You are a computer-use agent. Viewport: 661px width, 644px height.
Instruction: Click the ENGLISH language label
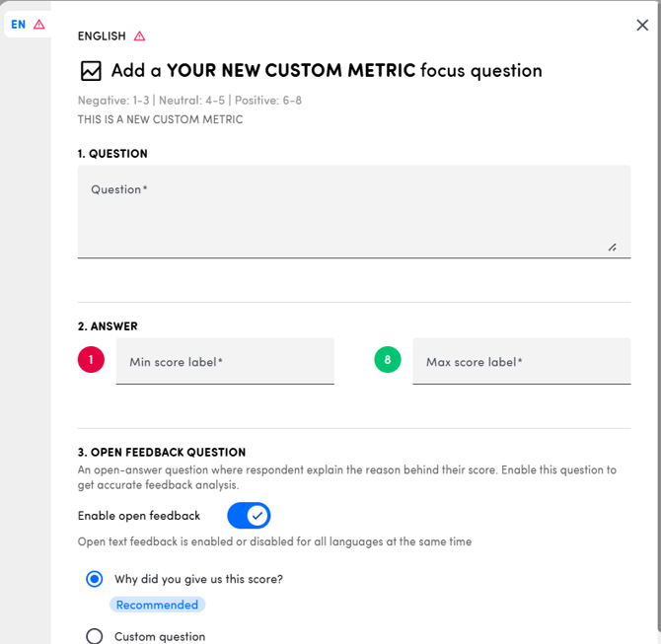click(x=102, y=36)
